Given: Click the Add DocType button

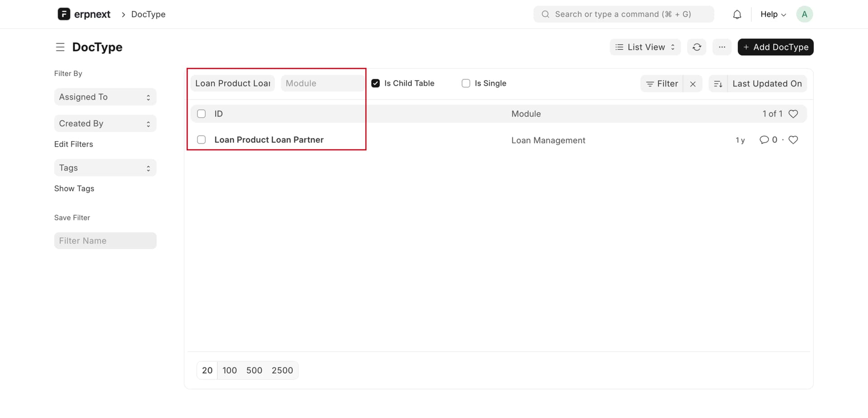Looking at the screenshot, I should pos(775,47).
